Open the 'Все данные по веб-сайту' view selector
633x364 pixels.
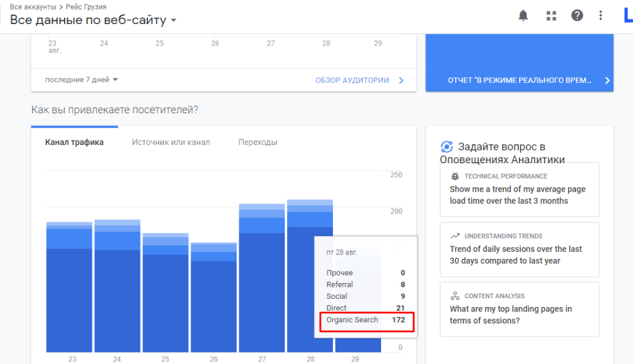point(93,20)
